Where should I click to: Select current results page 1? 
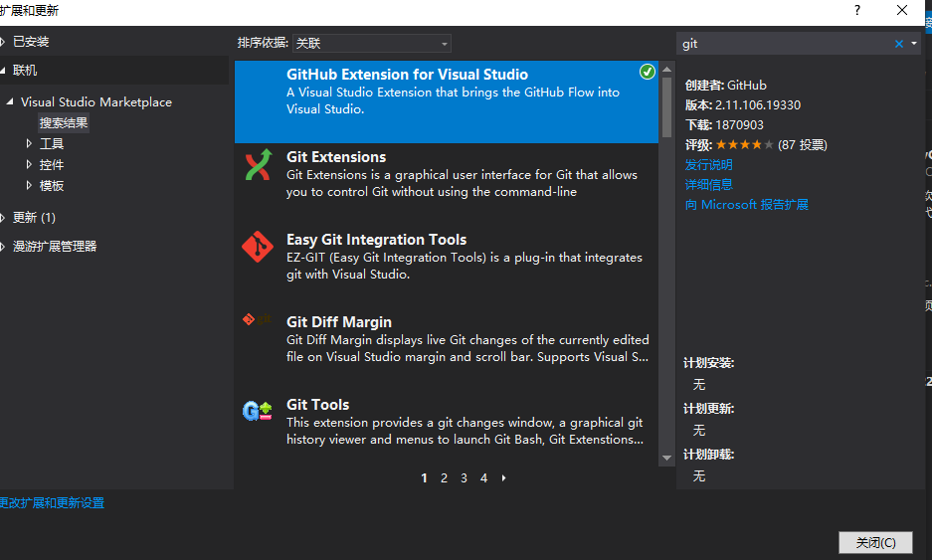(x=424, y=478)
